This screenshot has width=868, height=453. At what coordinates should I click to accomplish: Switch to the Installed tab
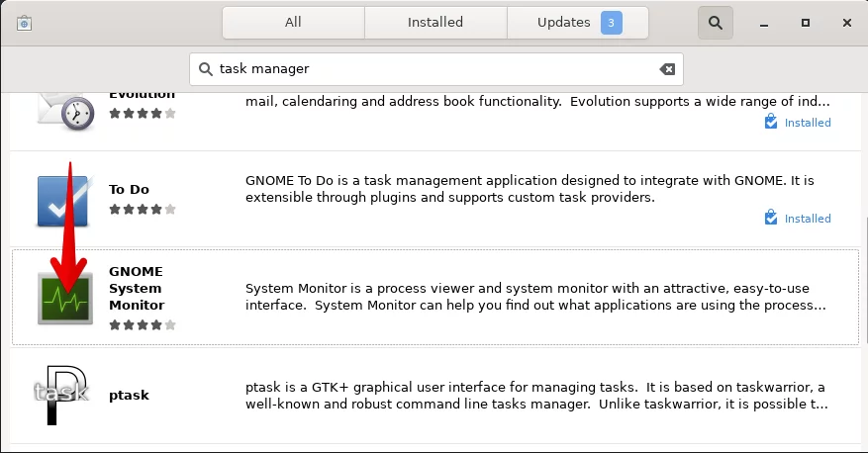coord(435,23)
